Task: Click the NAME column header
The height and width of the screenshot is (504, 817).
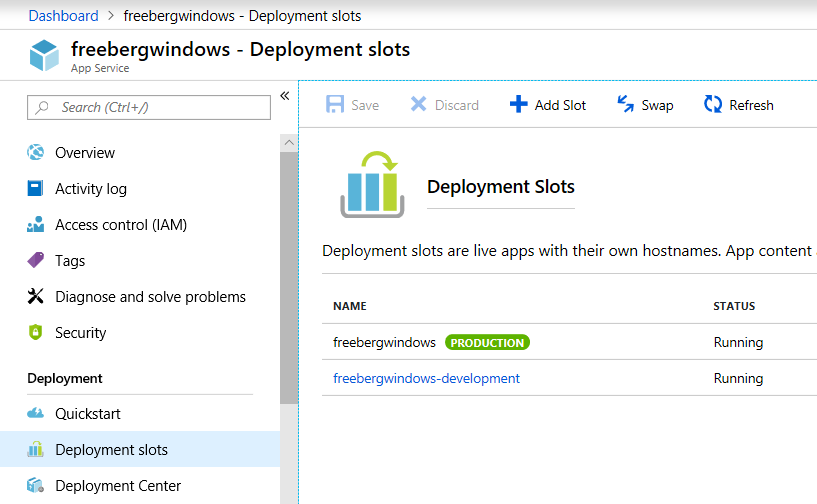Action: (x=350, y=306)
